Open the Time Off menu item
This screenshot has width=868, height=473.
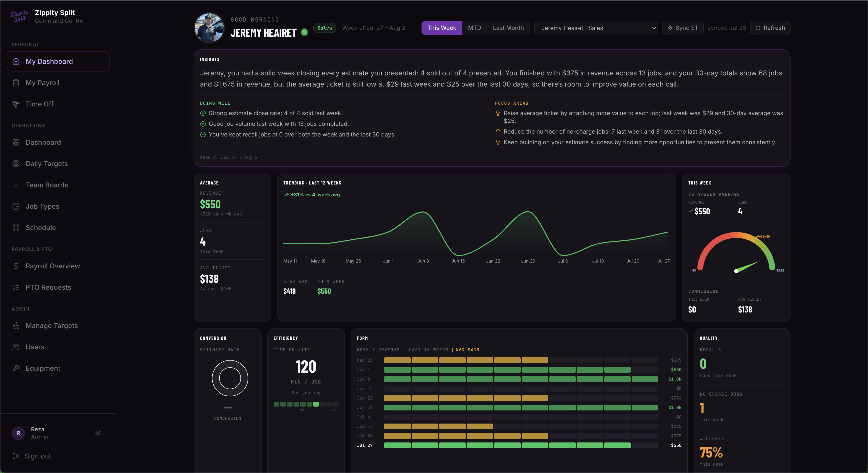[x=58, y=104]
